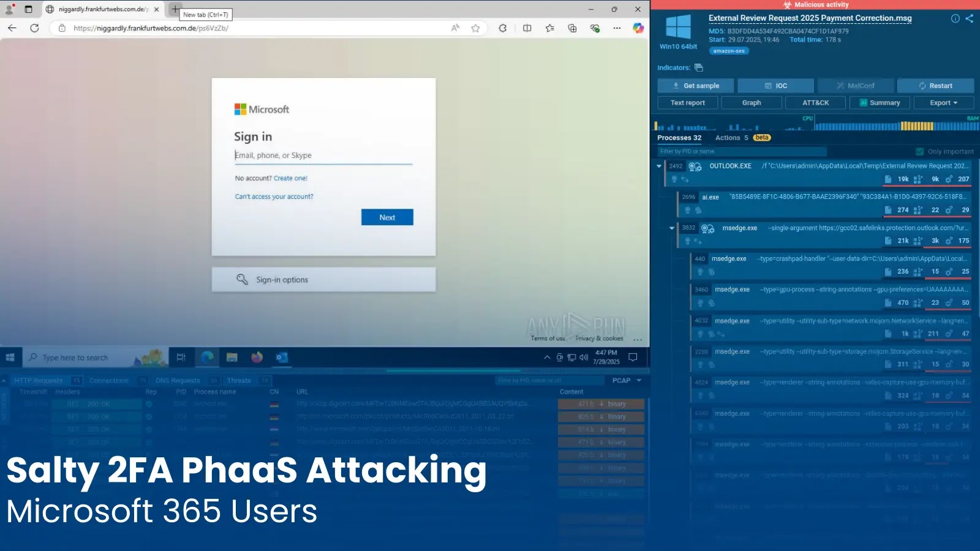Refresh the phishing page
980x551 pixels.
34,28
